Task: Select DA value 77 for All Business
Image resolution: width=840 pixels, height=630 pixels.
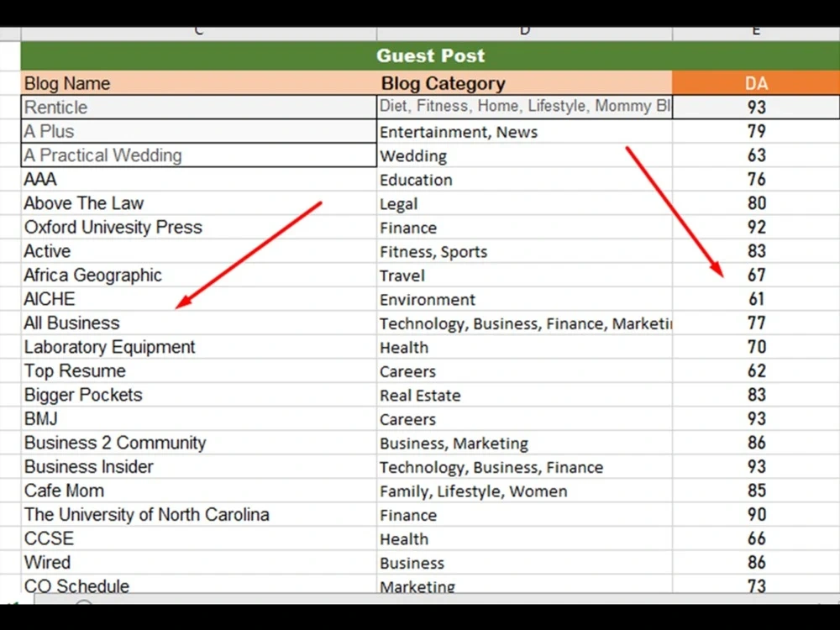Action: 756,323
